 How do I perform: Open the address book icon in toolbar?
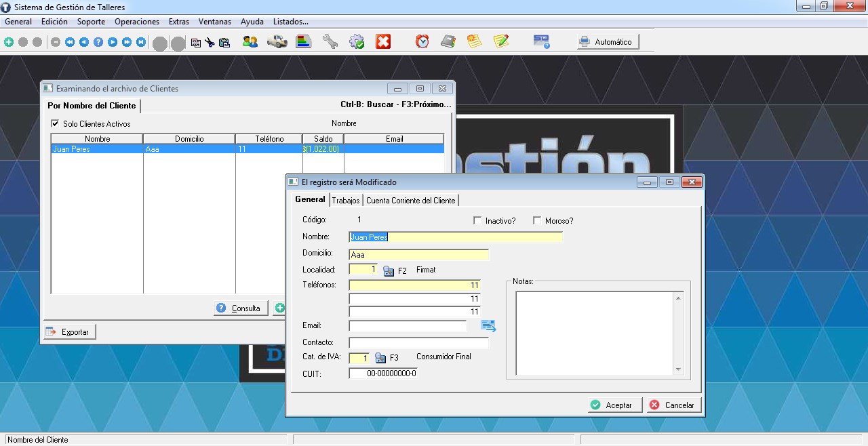(448, 42)
